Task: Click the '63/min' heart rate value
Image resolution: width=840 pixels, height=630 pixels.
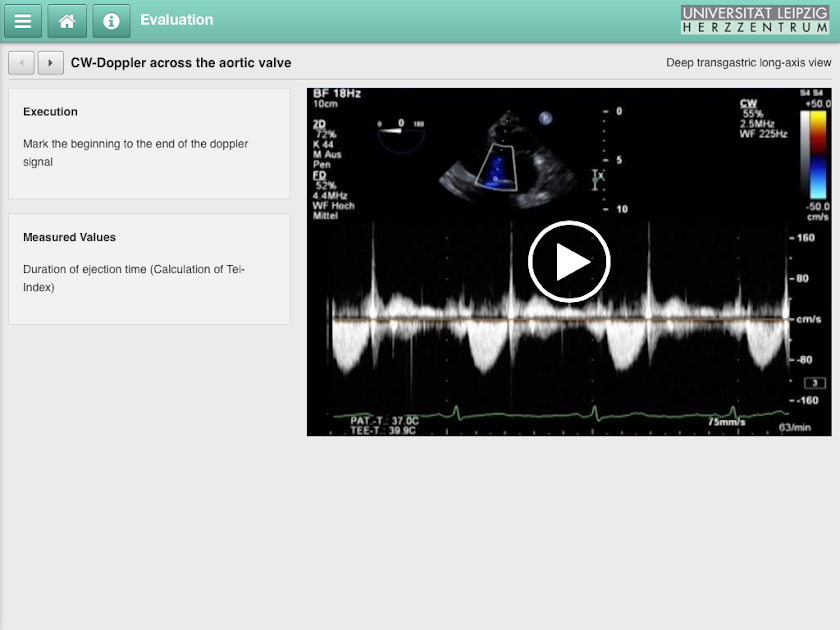Action: coord(794,428)
